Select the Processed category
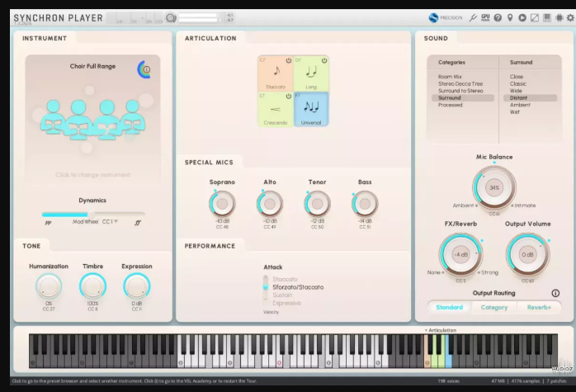 (x=450, y=105)
